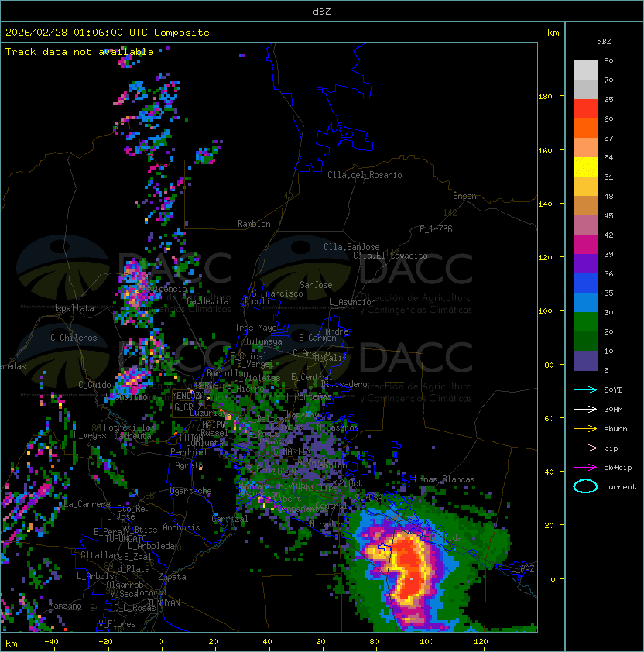Image resolution: width=644 pixels, height=652 pixels.
Task: Select the bright yellow 51-54 dBZ swatch
Action: (585, 166)
